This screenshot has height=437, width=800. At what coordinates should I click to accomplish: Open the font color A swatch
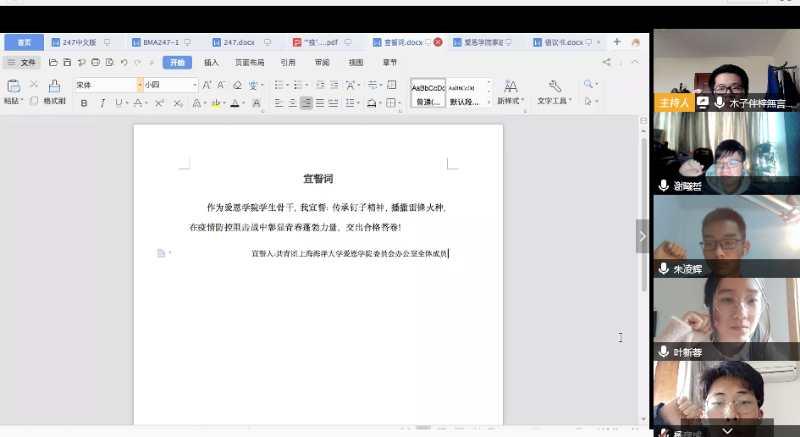(235, 103)
